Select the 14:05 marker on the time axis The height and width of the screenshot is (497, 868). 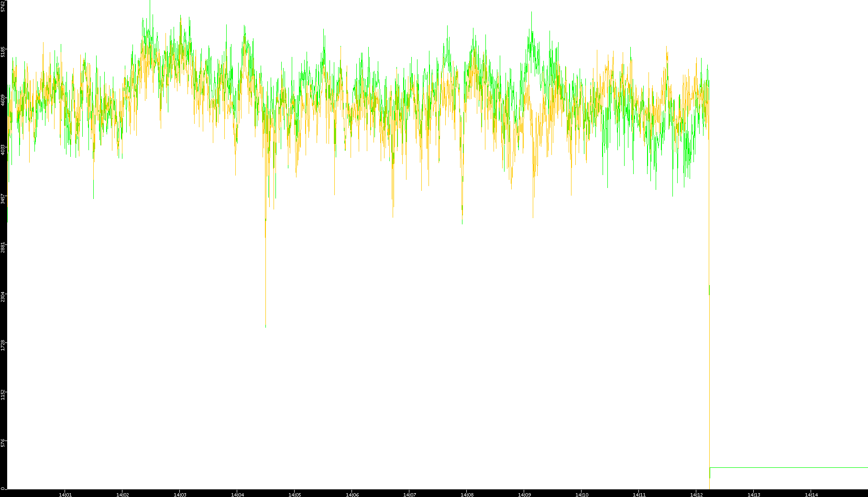coord(295,495)
